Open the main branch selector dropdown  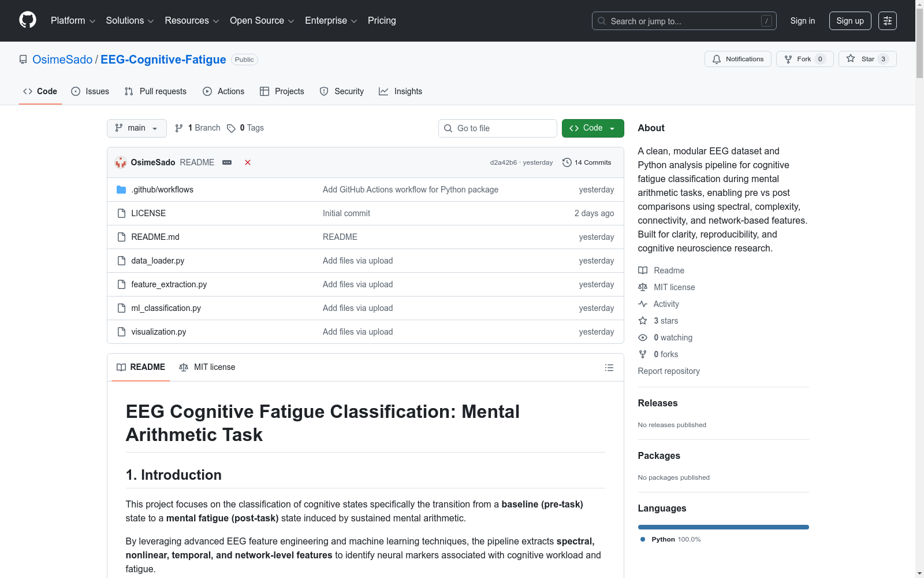tap(137, 128)
